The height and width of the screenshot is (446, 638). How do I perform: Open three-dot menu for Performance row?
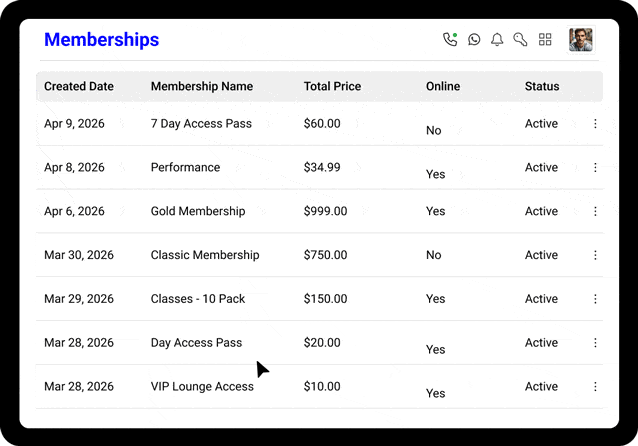click(595, 168)
